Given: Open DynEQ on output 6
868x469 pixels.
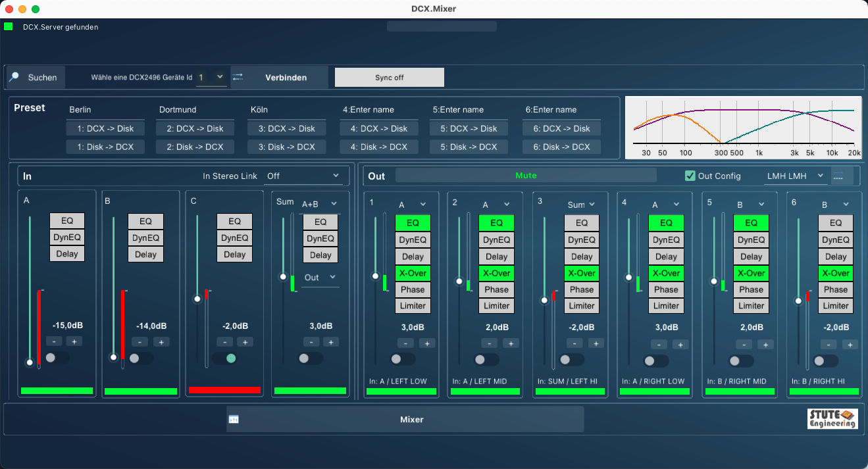Looking at the screenshot, I should 836,240.
